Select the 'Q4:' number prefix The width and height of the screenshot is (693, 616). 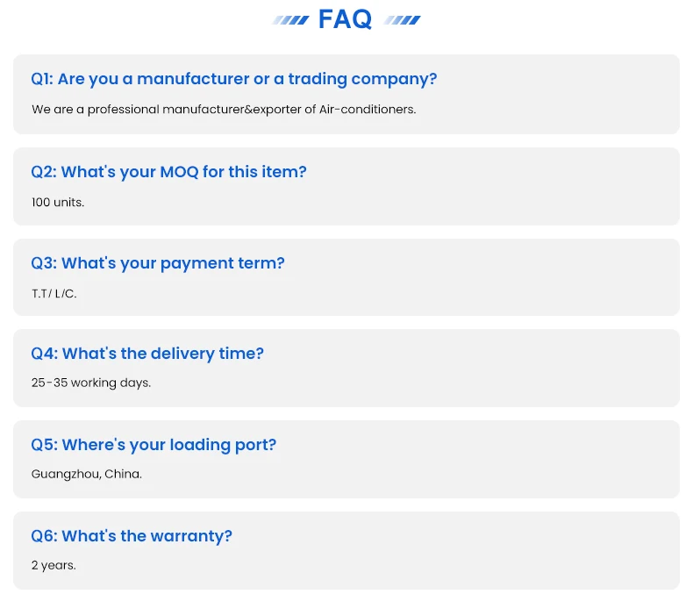[44, 354]
